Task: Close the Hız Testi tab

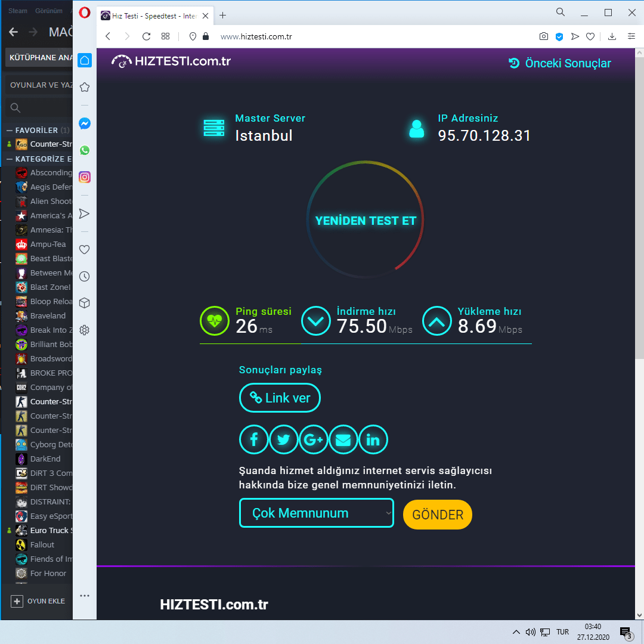Action: (205, 16)
